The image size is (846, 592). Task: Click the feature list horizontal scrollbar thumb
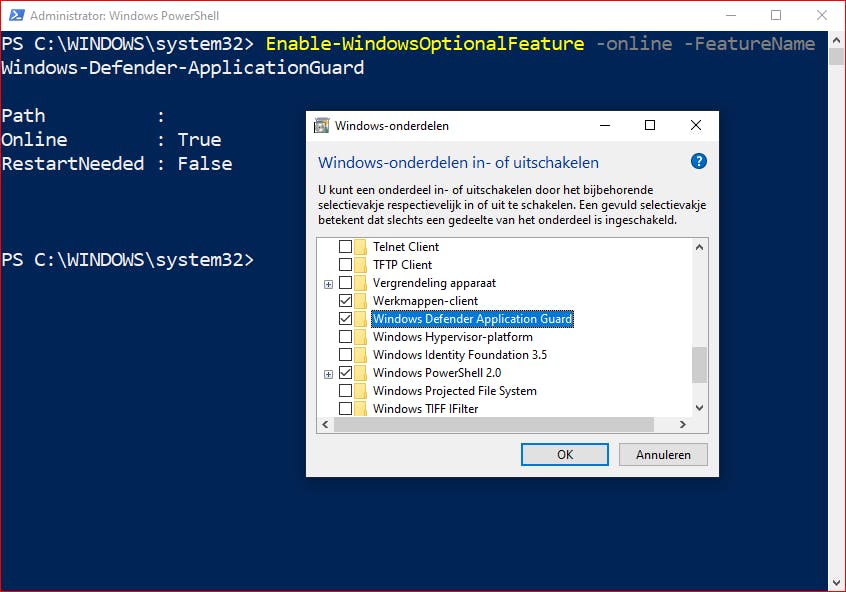(494, 424)
